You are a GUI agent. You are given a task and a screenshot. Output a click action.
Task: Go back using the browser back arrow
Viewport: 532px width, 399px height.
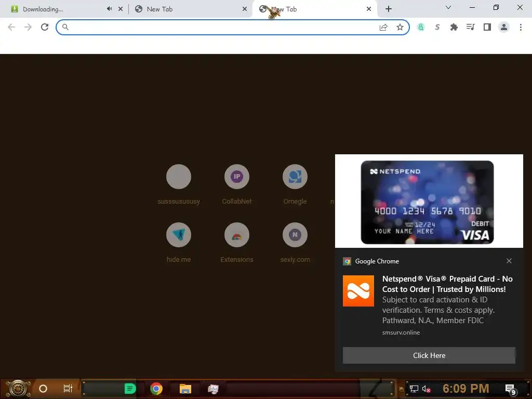point(11,27)
